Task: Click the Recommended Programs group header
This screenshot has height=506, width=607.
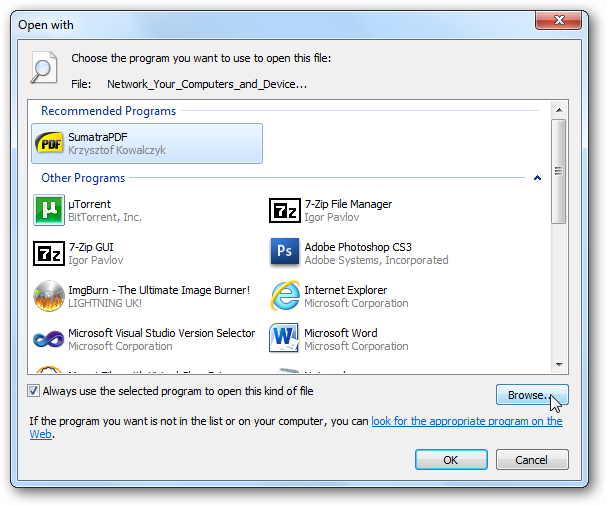Action: tap(108, 111)
